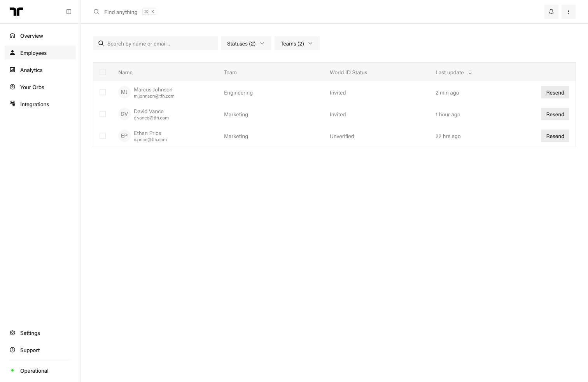Viewport: 588px width, 382px height.
Task: Sort by Last update column arrows
Action: [470, 72]
